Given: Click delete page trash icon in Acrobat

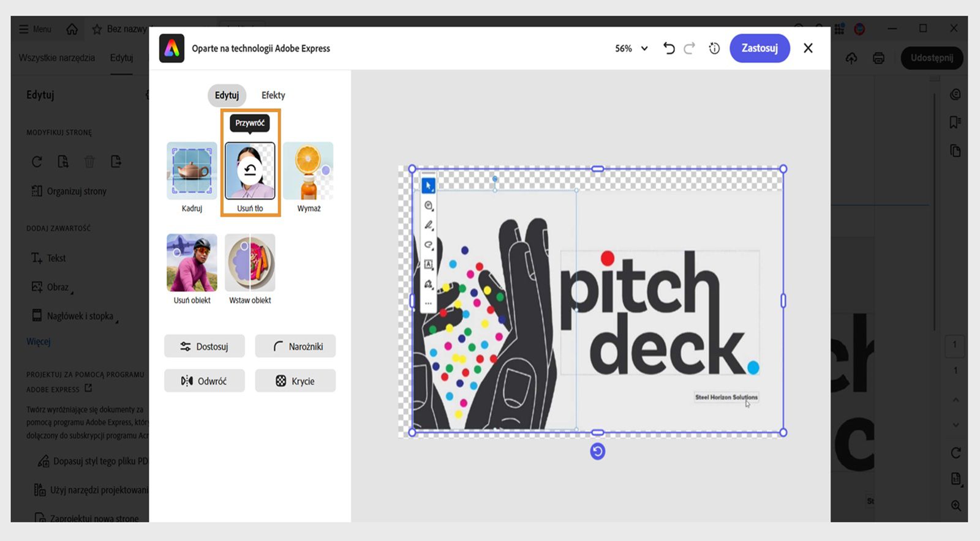Looking at the screenshot, I should 89,162.
